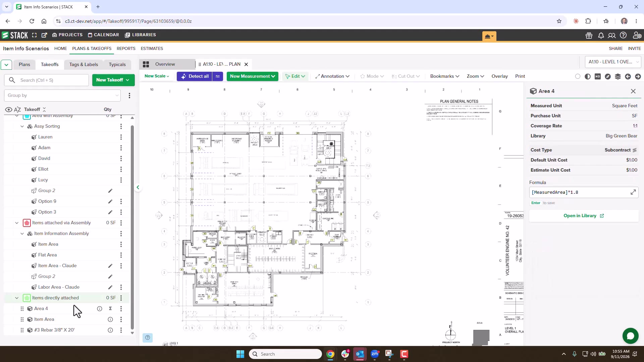Click the fullscreen icon next to STACK logo
644x362 pixels.
[x=34, y=35]
